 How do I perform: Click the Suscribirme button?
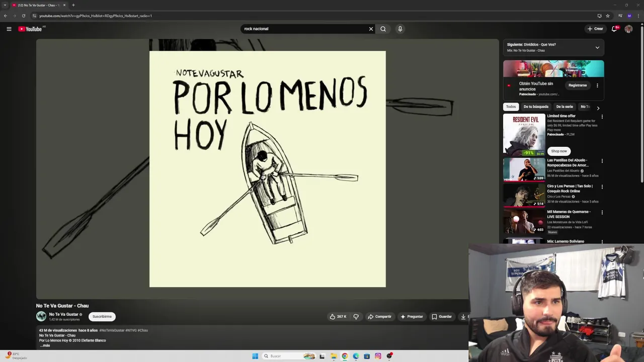click(x=102, y=316)
